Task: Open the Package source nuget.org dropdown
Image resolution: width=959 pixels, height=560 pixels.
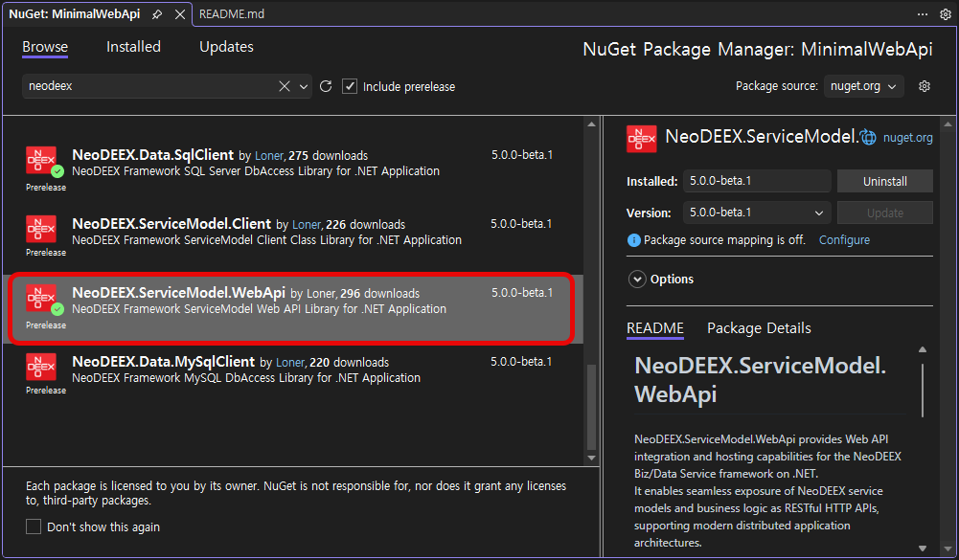Action: pos(863,86)
